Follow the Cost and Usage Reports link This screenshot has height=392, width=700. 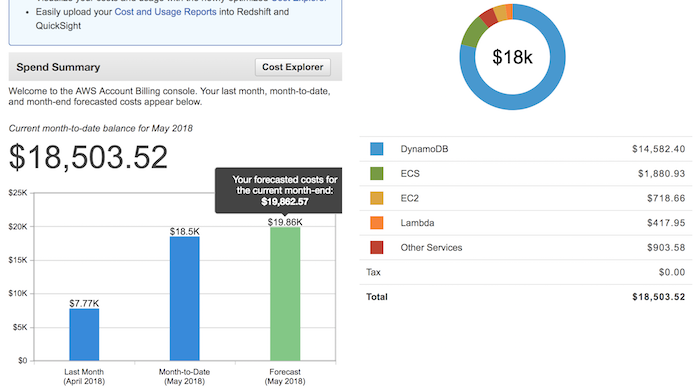click(165, 12)
